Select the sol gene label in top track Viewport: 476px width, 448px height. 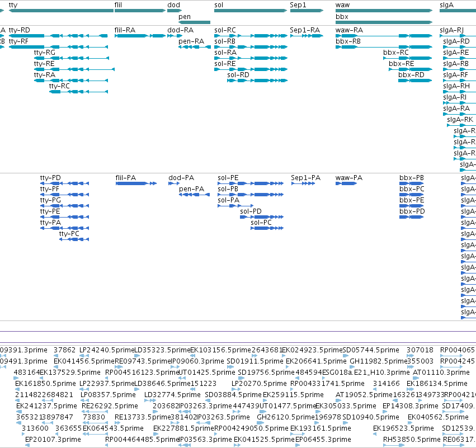tap(219, 5)
